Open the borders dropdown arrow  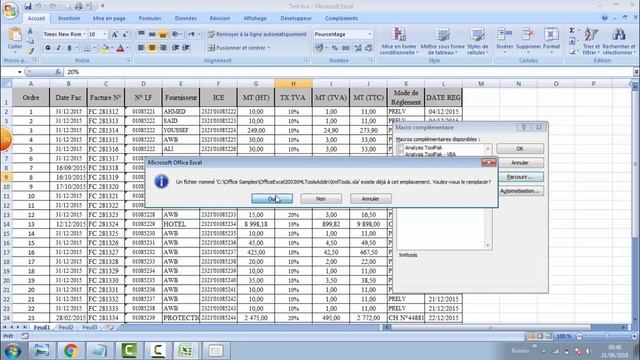94,48
